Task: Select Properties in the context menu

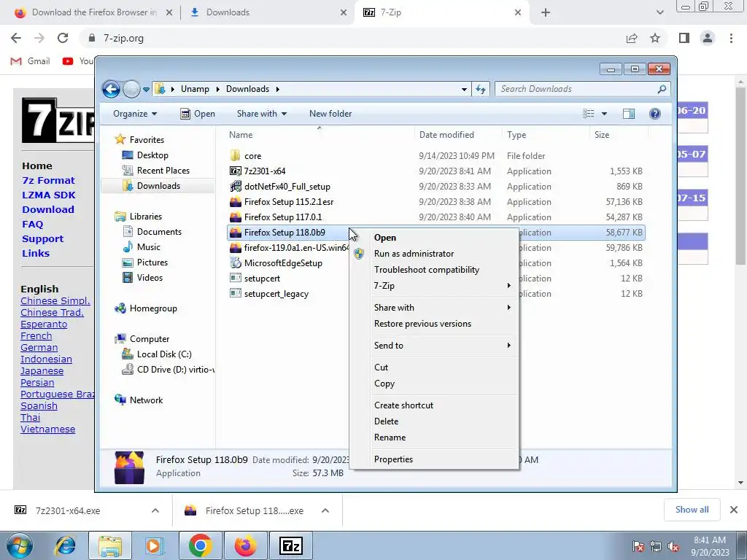Action: pyautogui.click(x=443, y=459)
